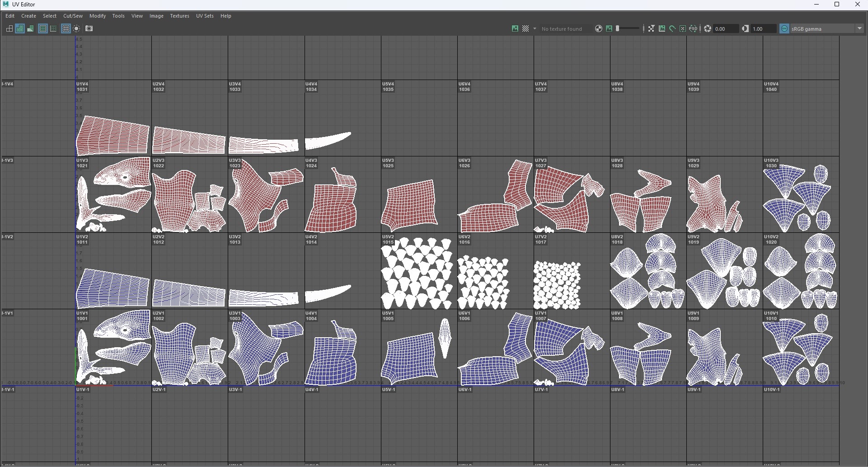Open the sRGB gamma dropdown
Screen dimensions: 868x467
click(859, 28)
